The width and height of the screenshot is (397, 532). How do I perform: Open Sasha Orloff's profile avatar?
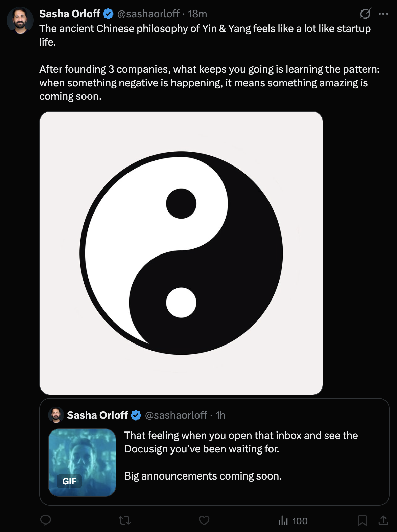click(x=20, y=20)
